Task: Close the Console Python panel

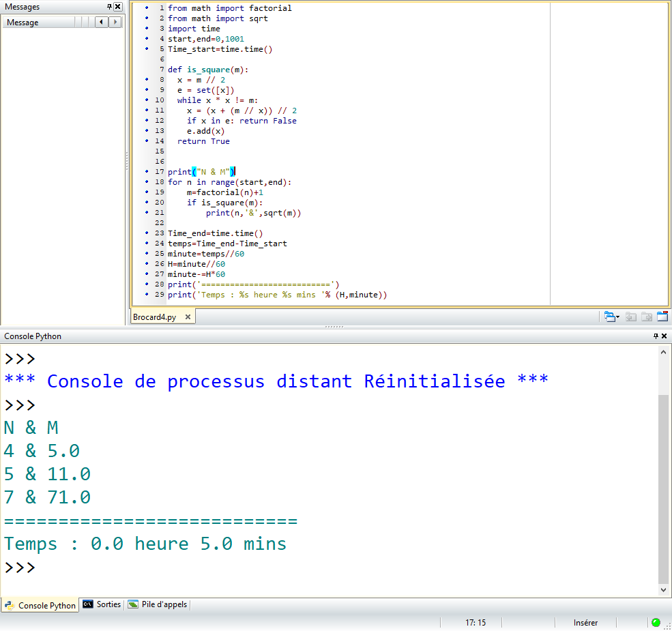Action: pos(664,336)
